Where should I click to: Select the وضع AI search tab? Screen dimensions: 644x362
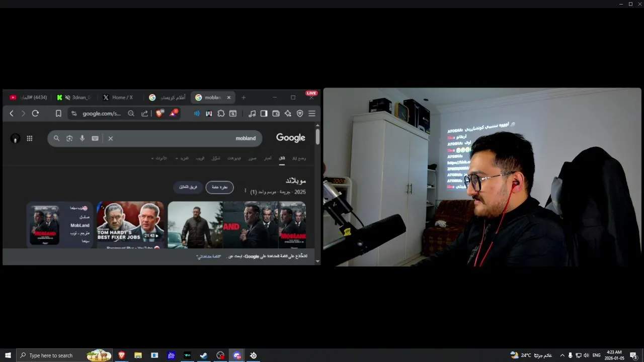(x=299, y=158)
